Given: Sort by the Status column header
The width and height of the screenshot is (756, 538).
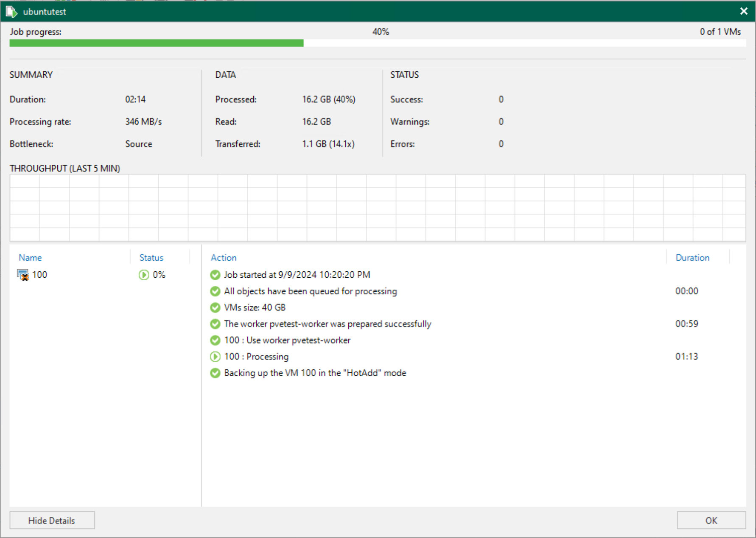Looking at the screenshot, I should click(x=151, y=257).
